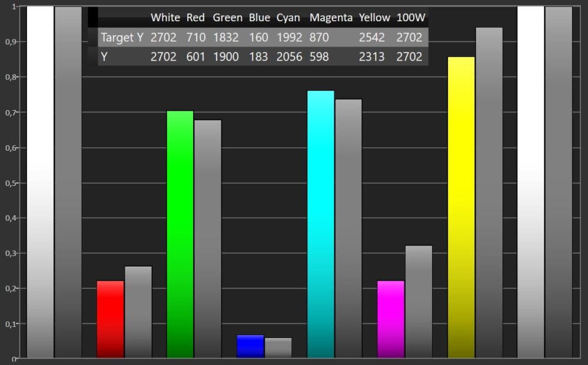Viewport: 588px width, 365px height.
Task: Click the gray target bar beside green
Action: pos(208,239)
